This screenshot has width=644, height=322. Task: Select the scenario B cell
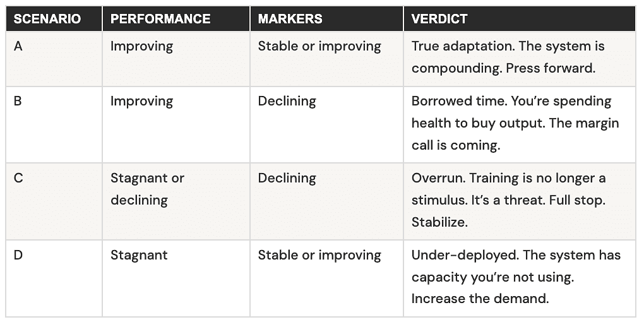coord(54,124)
